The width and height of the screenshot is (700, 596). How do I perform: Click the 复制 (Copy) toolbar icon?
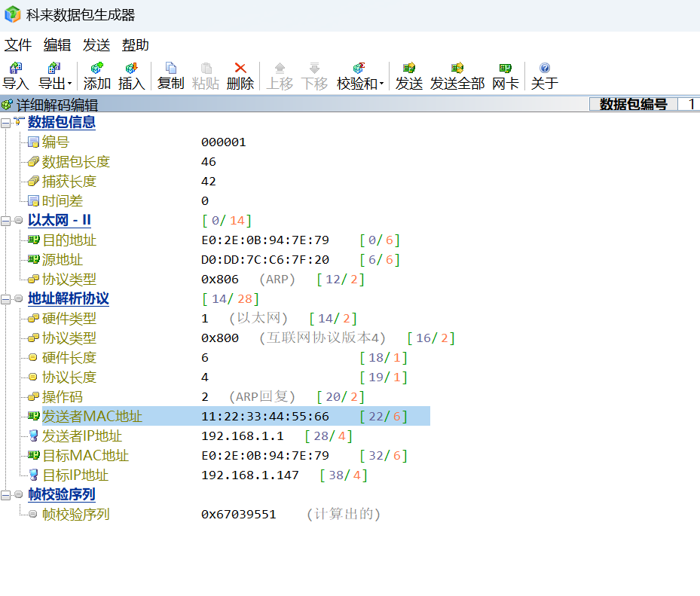coord(170,69)
